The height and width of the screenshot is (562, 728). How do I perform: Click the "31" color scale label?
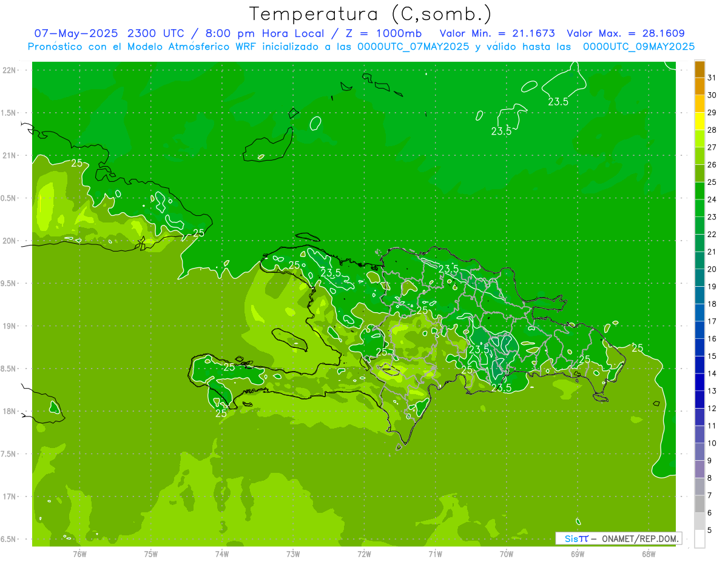712,78
